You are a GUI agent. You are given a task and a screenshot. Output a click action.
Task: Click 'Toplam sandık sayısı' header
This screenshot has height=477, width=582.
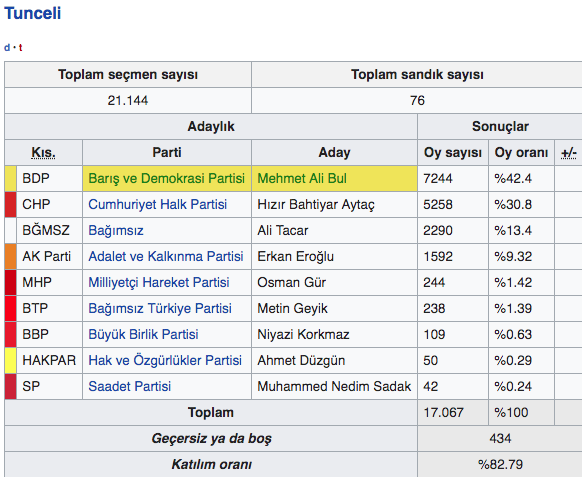click(x=417, y=75)
